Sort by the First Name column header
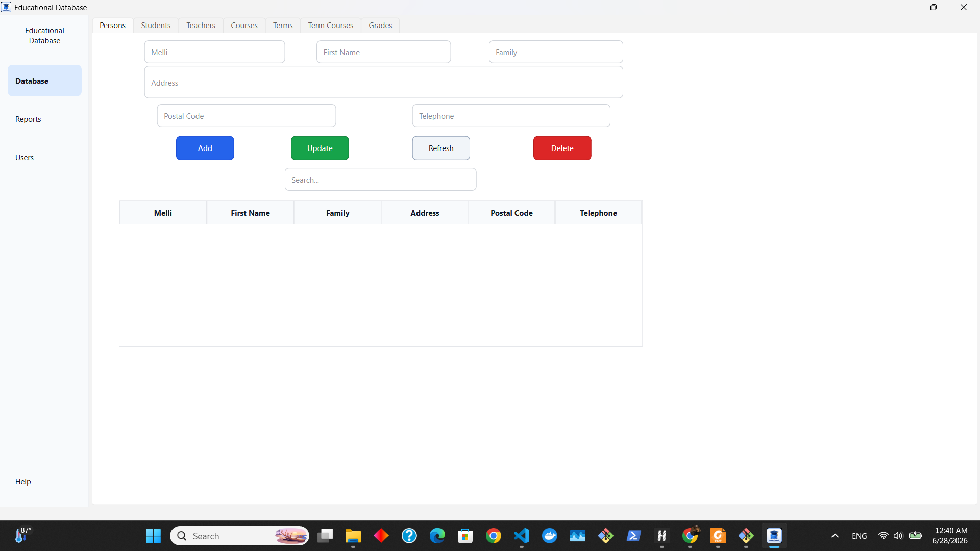 click(250, 213)
